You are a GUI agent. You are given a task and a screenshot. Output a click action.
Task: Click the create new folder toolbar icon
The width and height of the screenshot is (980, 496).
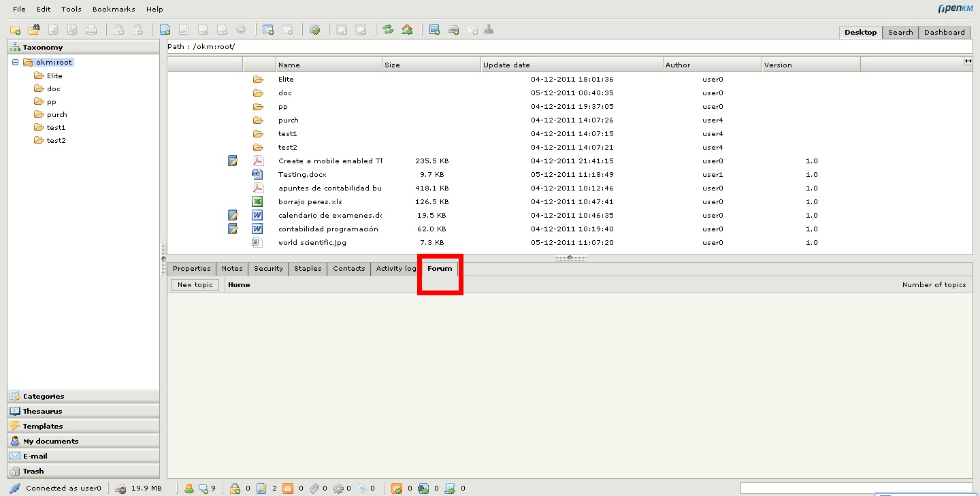point(15,30)
